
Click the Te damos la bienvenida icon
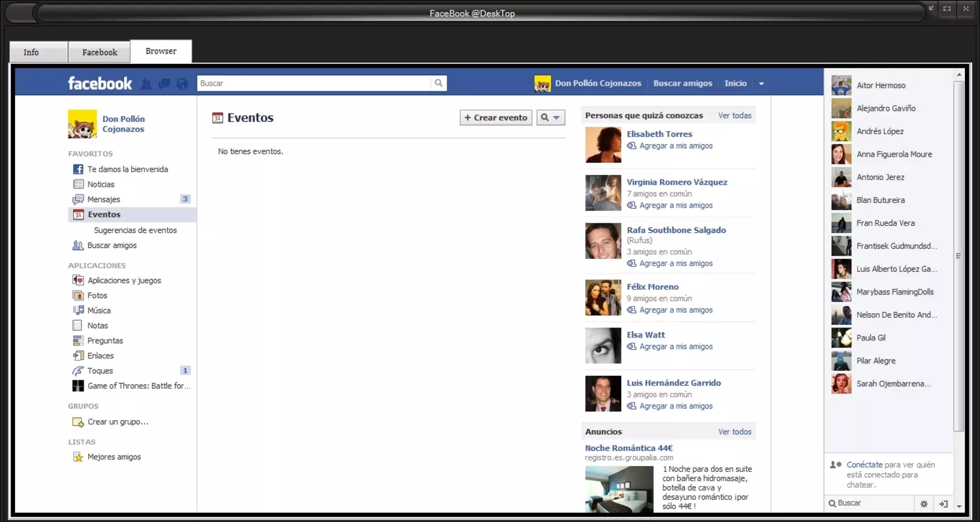pyautogui.click(x=78, y=170)
